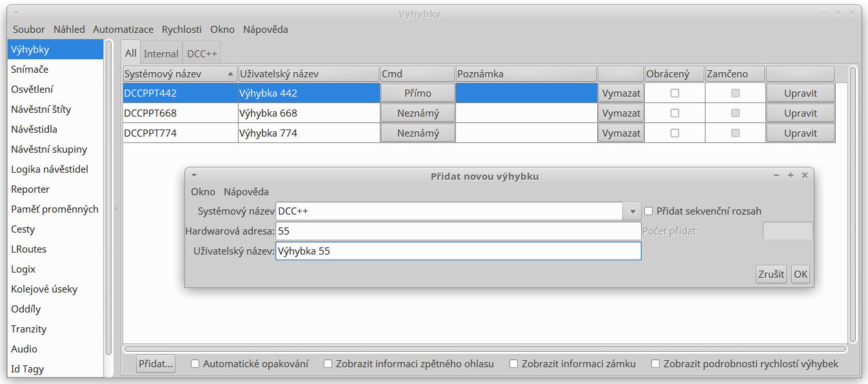Enable Přidat sekvenční rozsah checkbox

click(649, 211)
